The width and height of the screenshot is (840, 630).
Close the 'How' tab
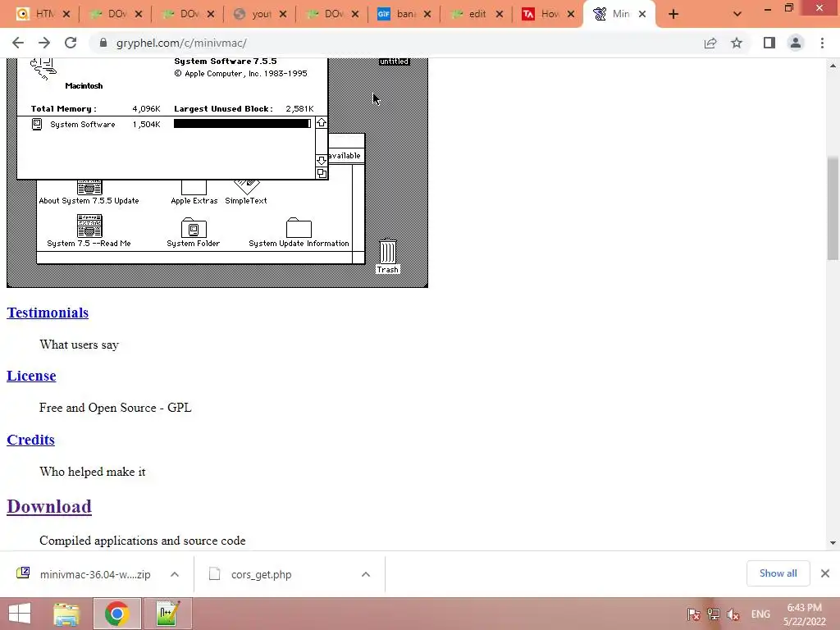coord(571,15)
